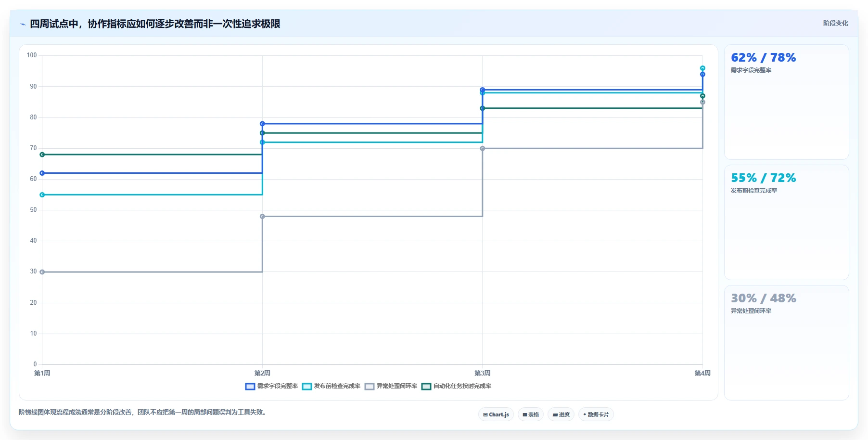Viewport: 868px width, 440px height.
Task: Toggle the 需求字段完整率 legend series
Action: 272,386
